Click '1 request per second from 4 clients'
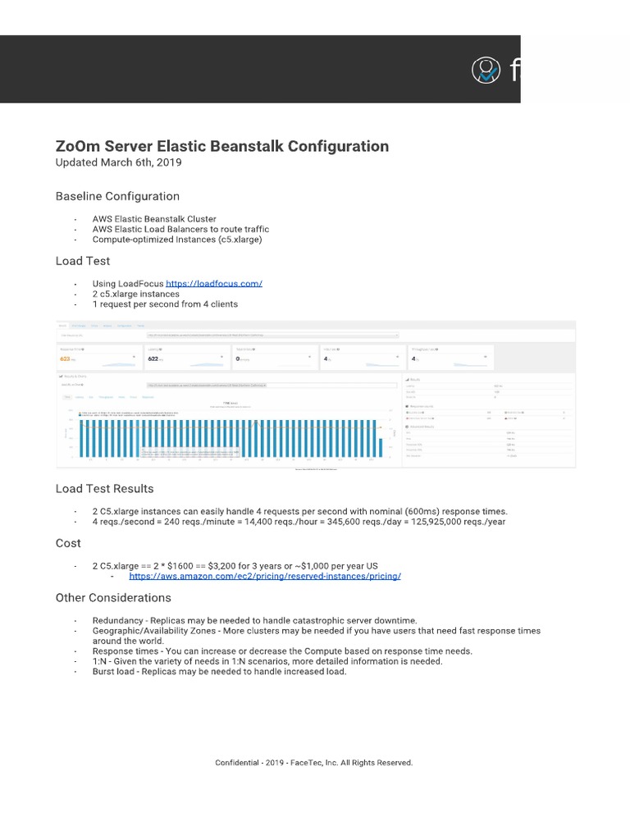 click(165, 304)
